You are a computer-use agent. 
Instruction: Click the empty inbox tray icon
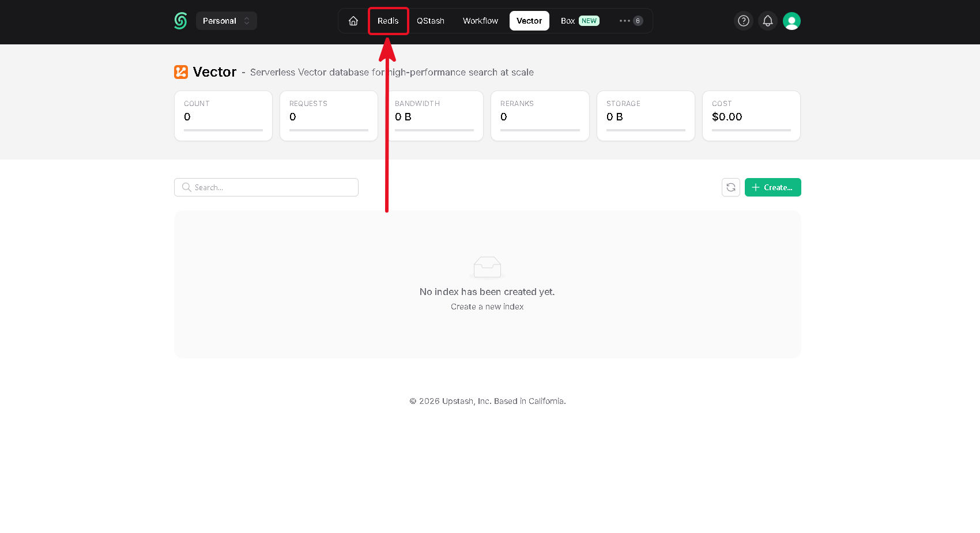coord(487,267)
